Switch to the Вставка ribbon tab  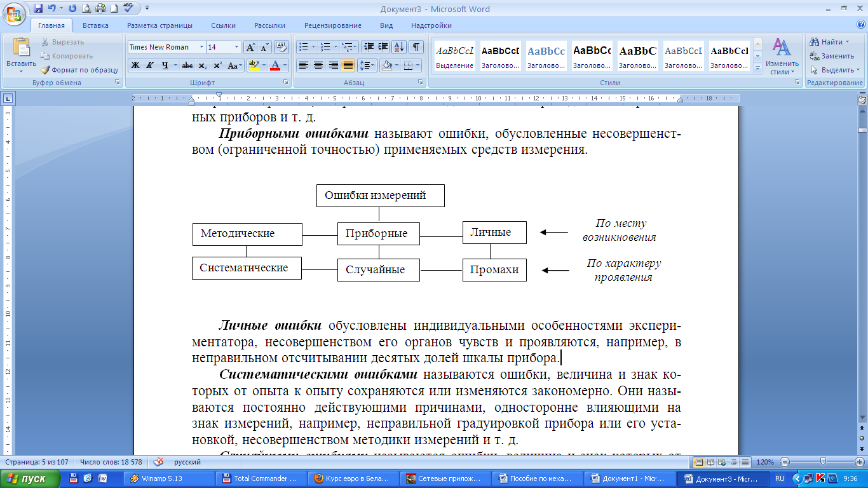[x=95, y=25]
